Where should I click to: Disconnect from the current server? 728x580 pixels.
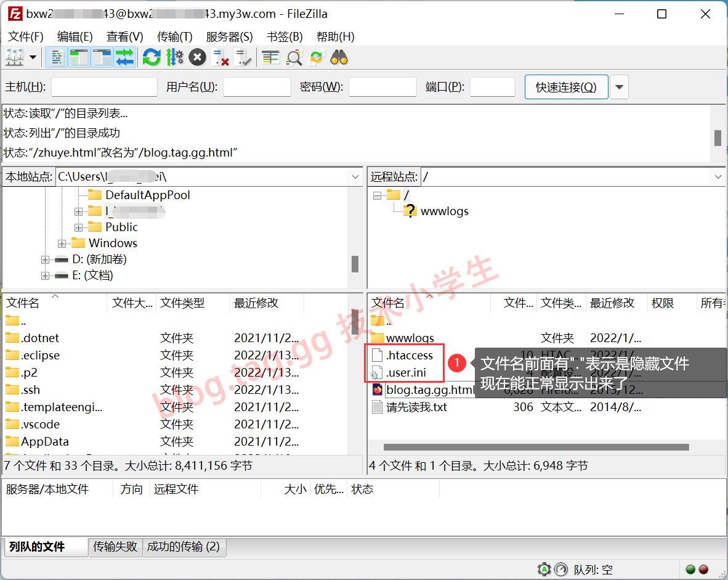pos(220,58)
